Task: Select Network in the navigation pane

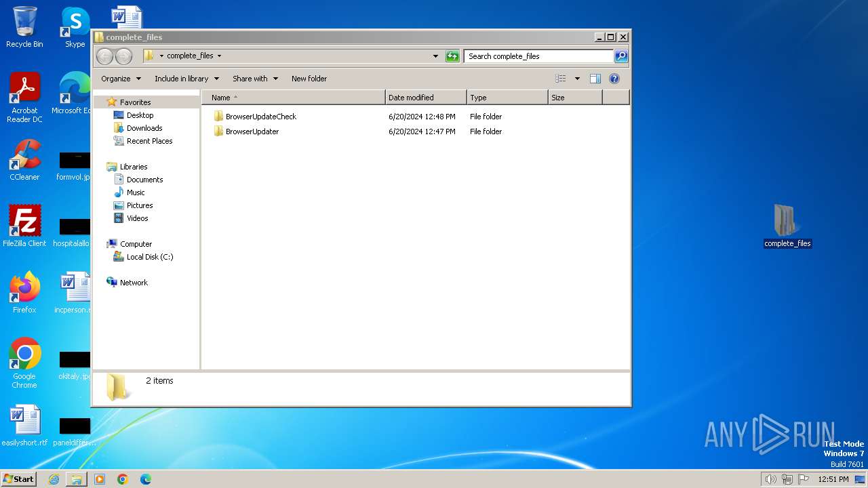Action: 134,283
